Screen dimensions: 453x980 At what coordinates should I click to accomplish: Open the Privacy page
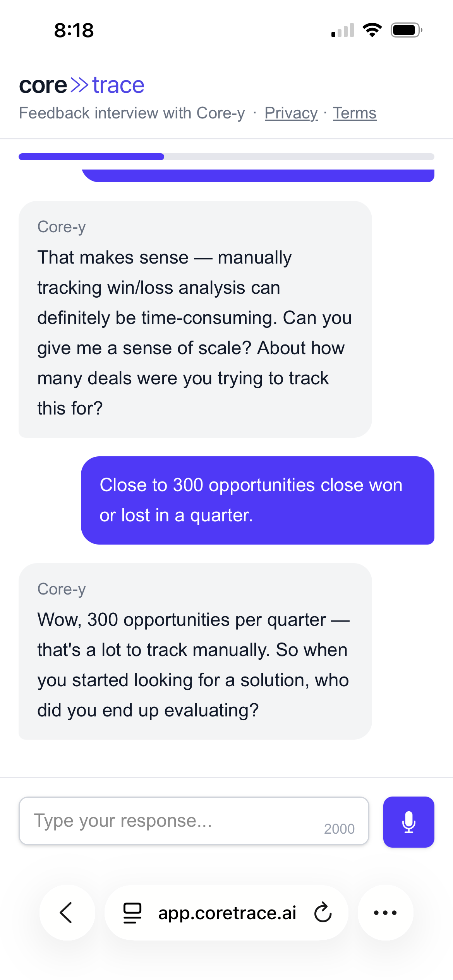(x=291, y=113)
